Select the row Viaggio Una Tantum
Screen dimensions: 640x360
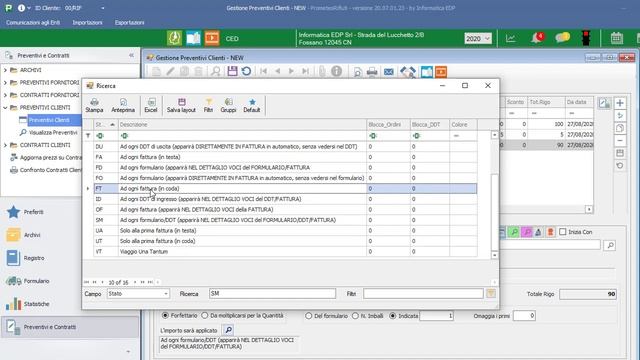(x=285, y=251)
